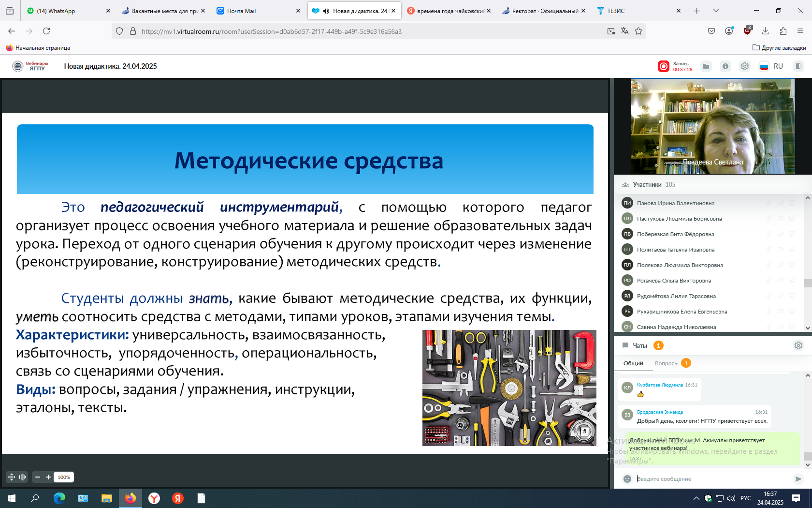
Task: Open the chat settings gear
Action: [x=798, y=345]
